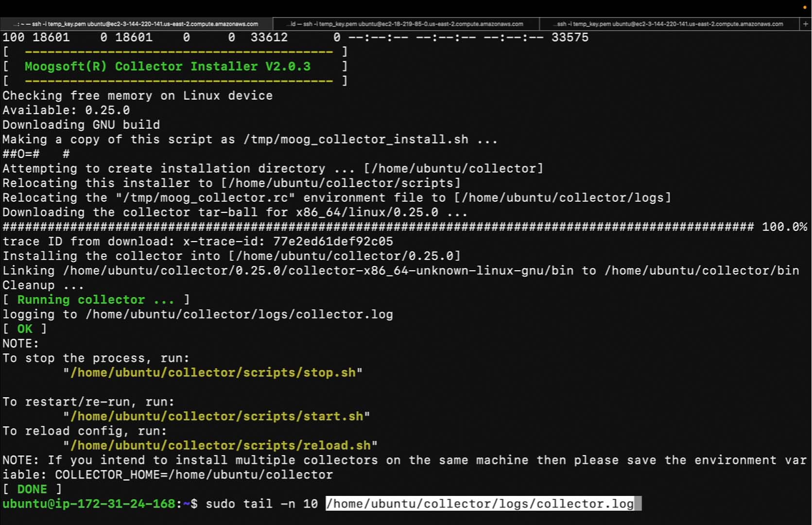Click 'Relocating this installer to' line
The image size is (812, 525).
[231, 183]
